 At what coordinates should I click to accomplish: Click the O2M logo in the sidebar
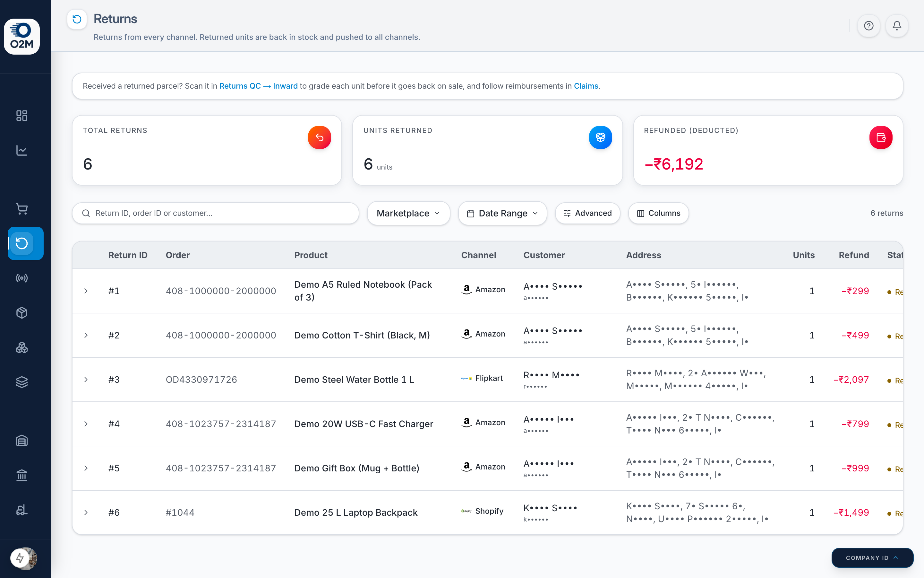(22, 37)
